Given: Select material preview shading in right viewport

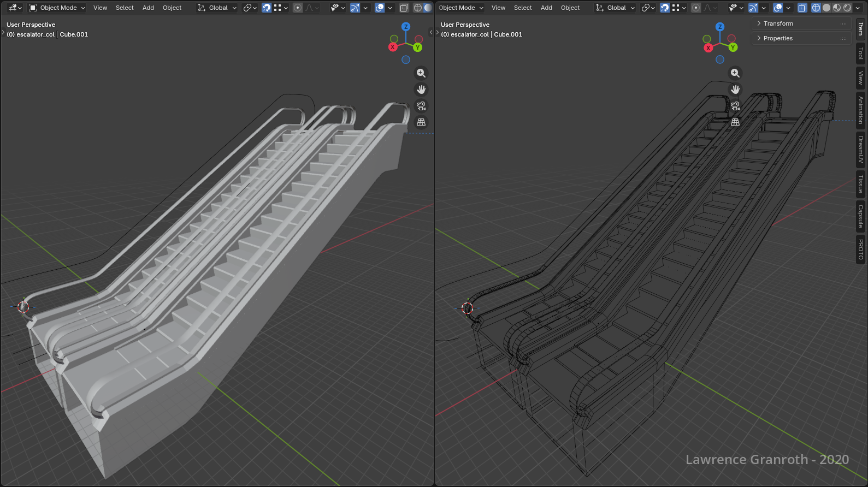Looking at the screenshot, I should [x=837, y=8].
